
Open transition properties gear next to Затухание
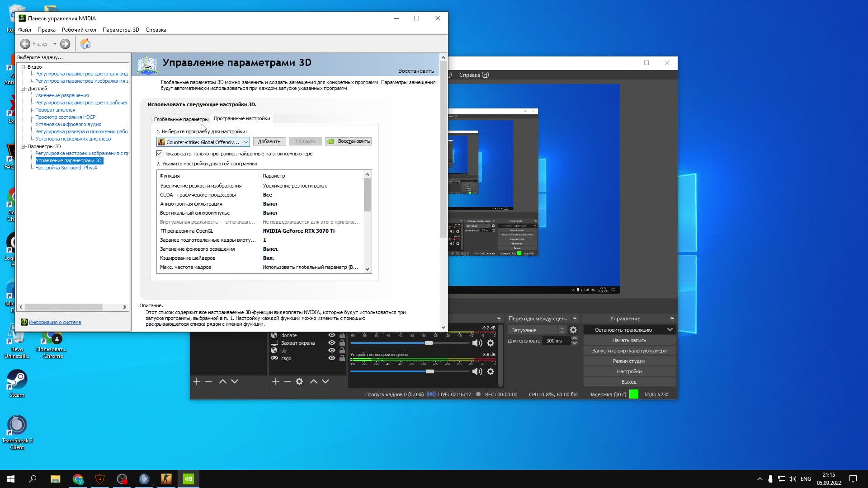[573, 330]
